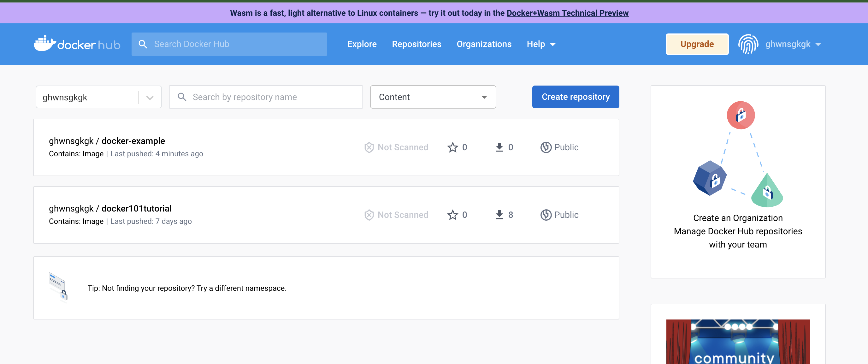Click the Create repository button
Viewport: 868px width, 364px height.
point(575,97)
